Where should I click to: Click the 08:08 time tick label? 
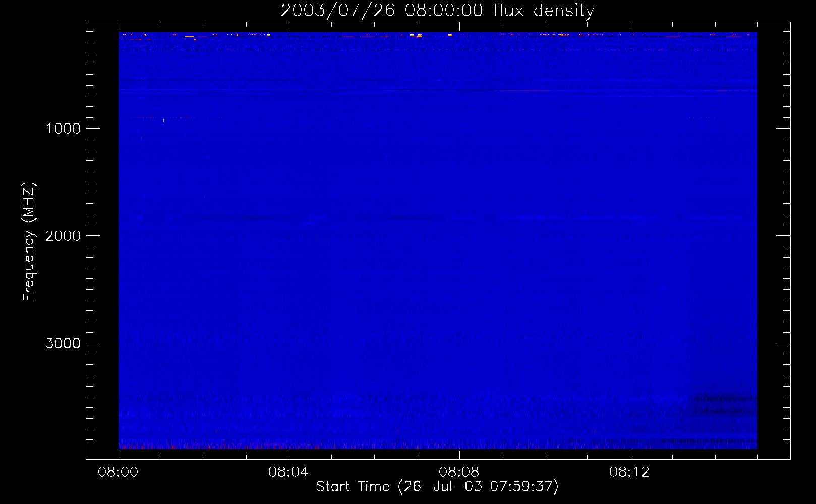point(459,472)
